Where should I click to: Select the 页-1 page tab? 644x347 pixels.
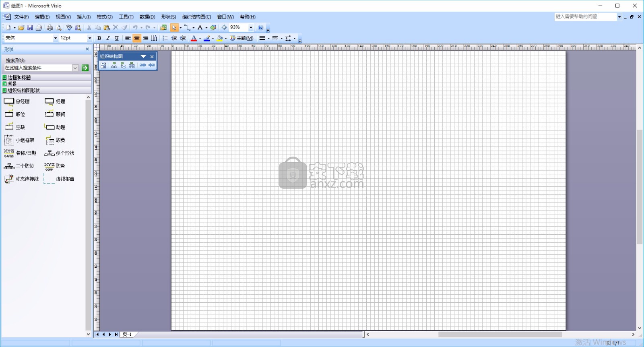[127, 335]
